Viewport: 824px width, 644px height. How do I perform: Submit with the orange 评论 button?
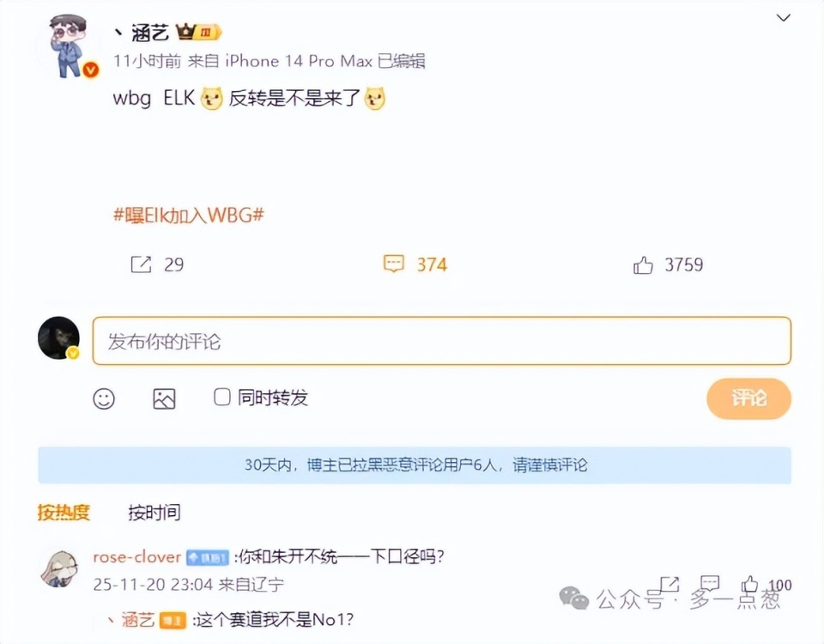point(748,398)
